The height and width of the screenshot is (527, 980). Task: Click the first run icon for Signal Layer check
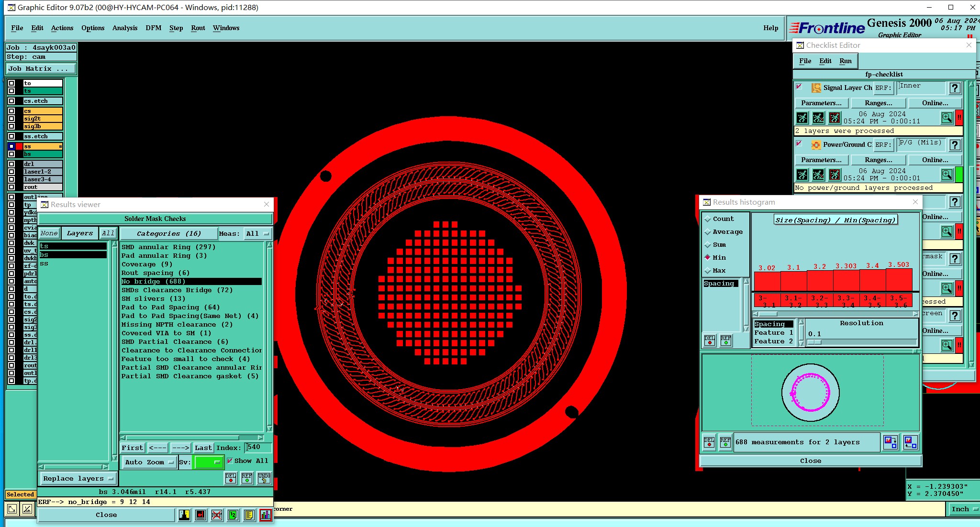(802, 118)
